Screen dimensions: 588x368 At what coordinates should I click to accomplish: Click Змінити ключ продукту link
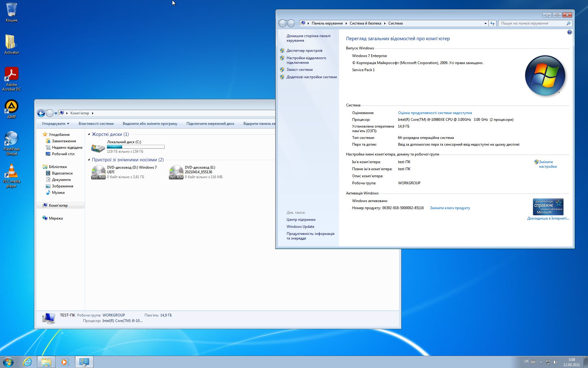coord(450,208)
